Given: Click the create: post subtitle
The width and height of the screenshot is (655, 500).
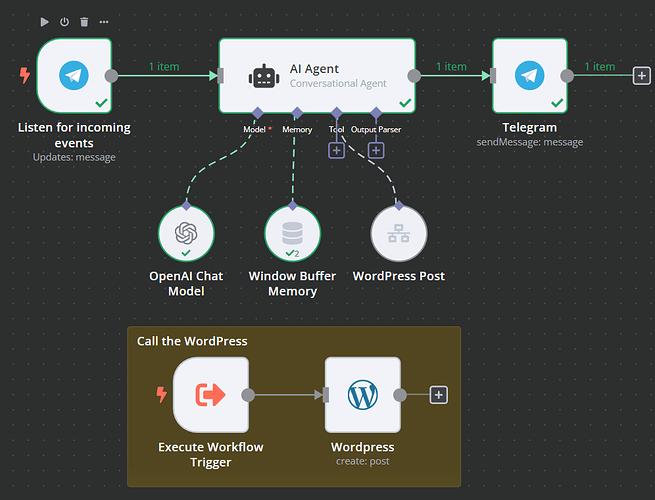Looking at the screenshot, I should [x=363, y=462].
